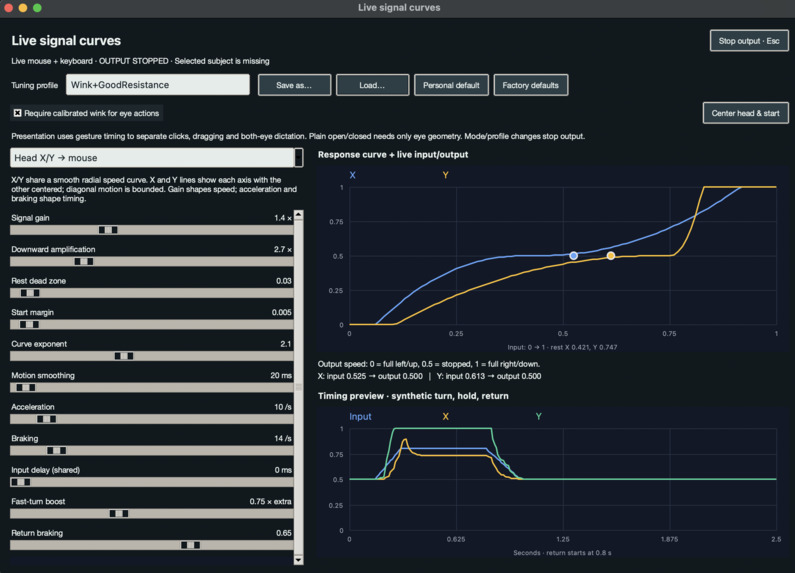Click the Start margin value 0.005
This screenshot has height=573, width=795.
(x=282, y=312)
